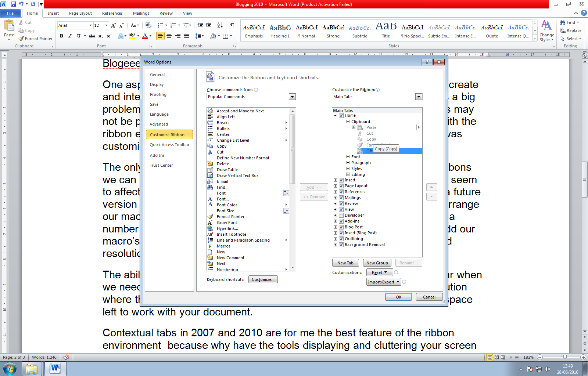Viewport: 588px width, 376px height.
Task: Click the Paste icon in the Clipboard group
Action: [x=9, y=26]
